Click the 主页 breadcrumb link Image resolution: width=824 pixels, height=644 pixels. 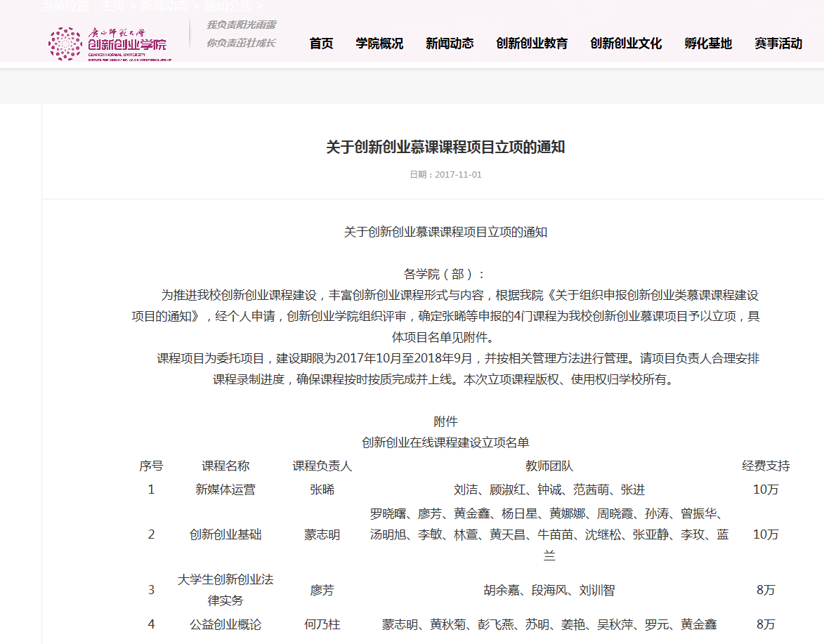113,6
